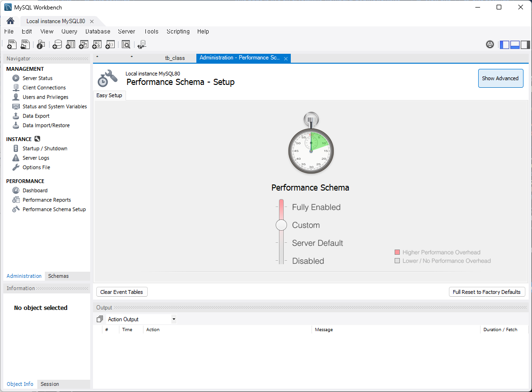Set slider to Disabled
Screen dimensions: 532x392
pos(308,261)
